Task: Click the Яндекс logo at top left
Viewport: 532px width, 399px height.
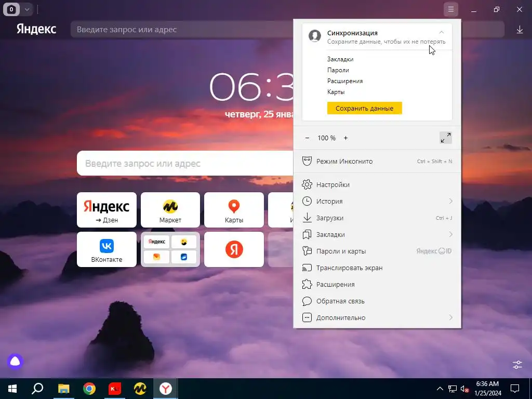Action: 36,29
